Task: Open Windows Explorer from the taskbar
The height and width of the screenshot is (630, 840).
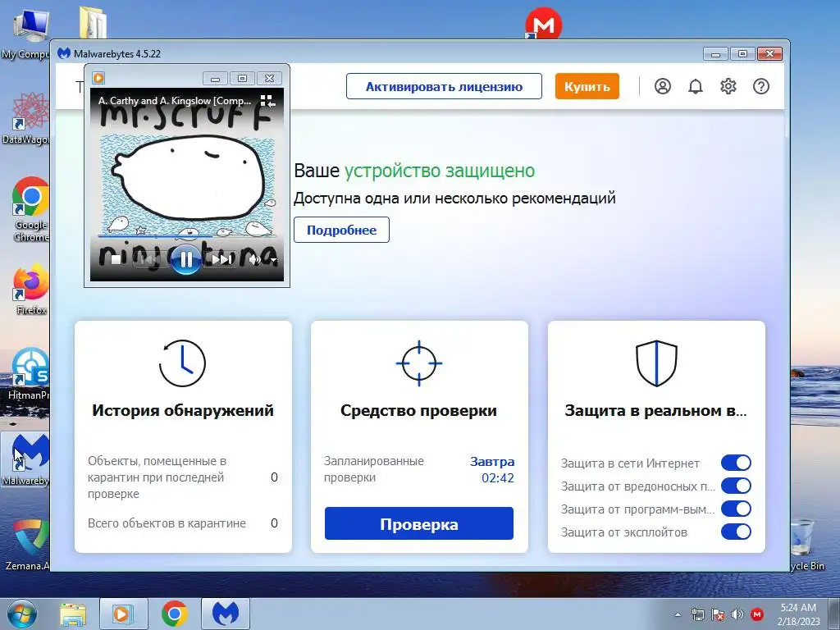Action: pyautogui.click(x=73, y=614)
